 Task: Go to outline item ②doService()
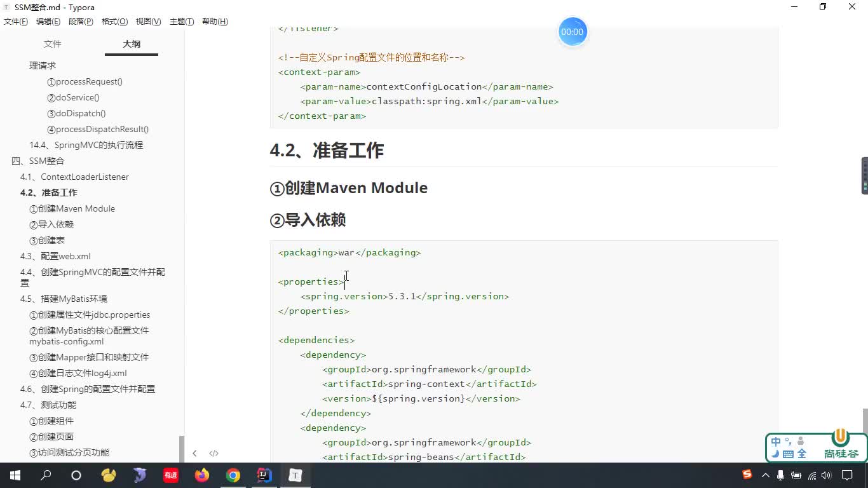[x=73, y=97]
